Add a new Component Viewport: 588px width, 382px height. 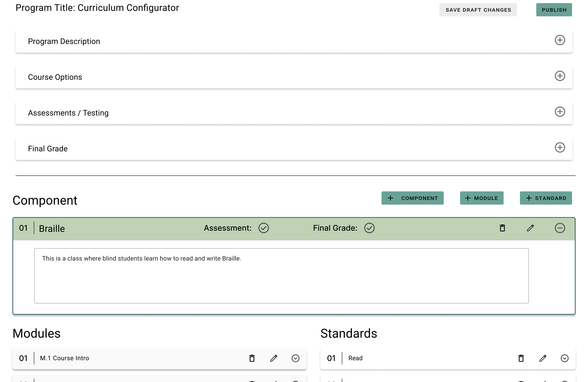tap(412, 198)
